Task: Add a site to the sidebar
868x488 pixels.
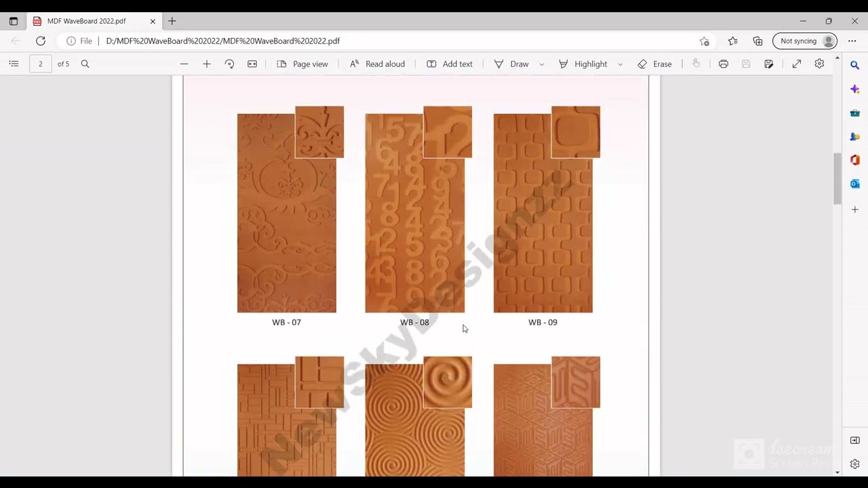Action: click(x=855, y=209)
